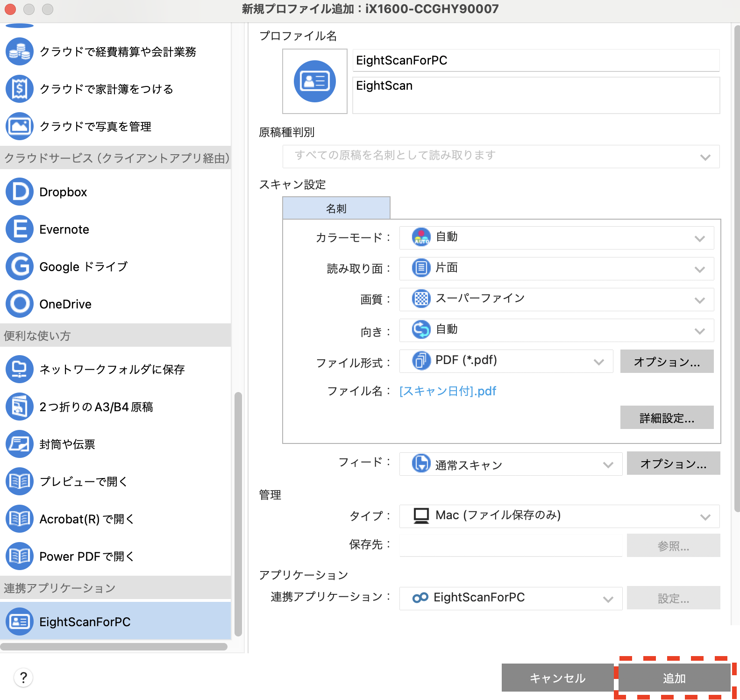Click オプション button next to feed
Image resolution: width=740 pixels, height=700 pixels.
(x=673, y=463)
